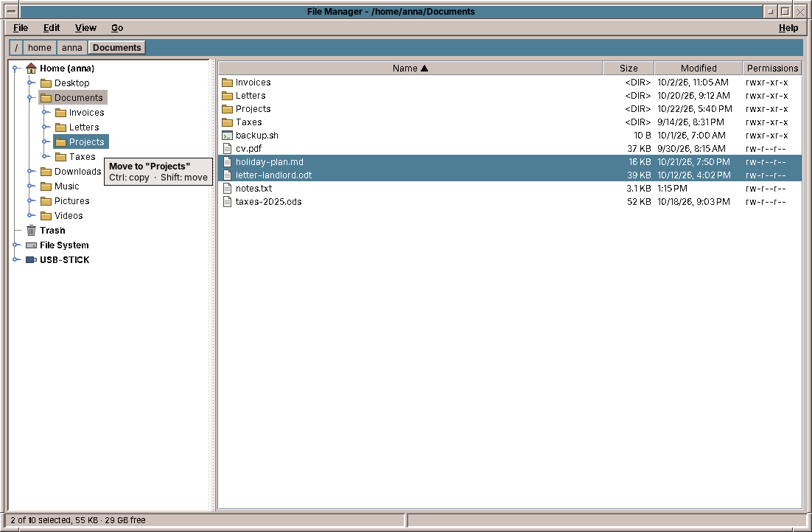Navigate to "home" in the path bar
The width and height of the screenshot is (812, 532).
point(39,48)
